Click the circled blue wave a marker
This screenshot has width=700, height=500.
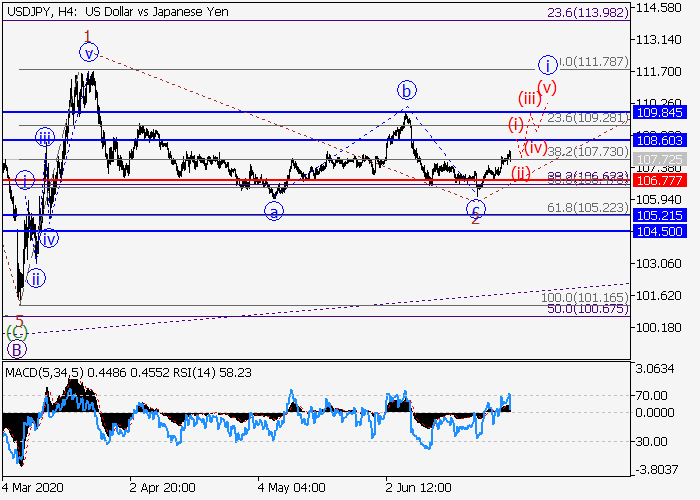[272, 210]
